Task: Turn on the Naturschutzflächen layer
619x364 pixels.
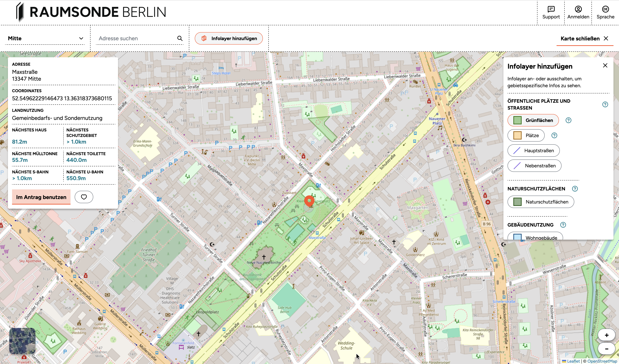Action: pos(541,202)
